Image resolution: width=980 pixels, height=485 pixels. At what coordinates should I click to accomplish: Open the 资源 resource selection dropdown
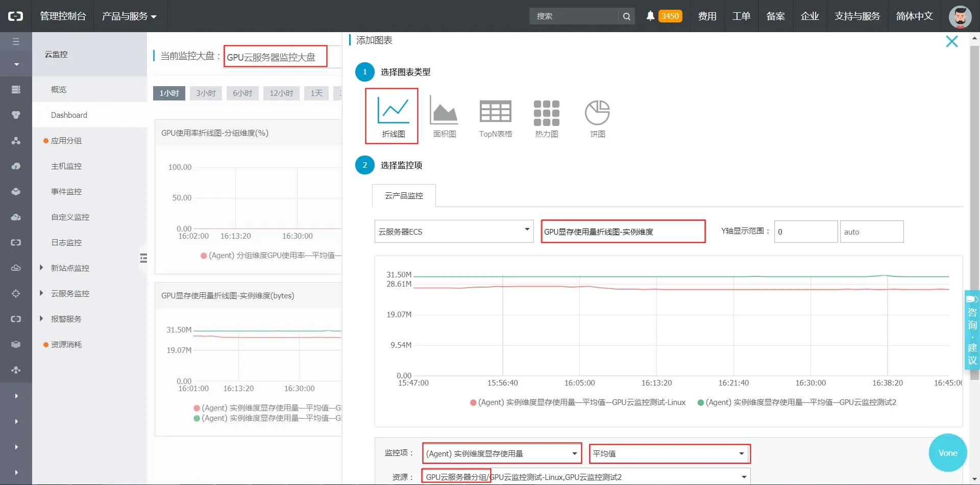tap(586, 477)
